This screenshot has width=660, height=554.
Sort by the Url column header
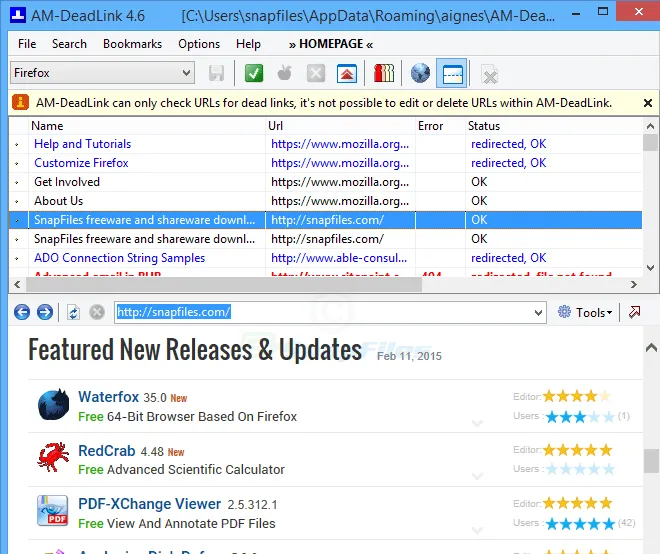point(340,126)
